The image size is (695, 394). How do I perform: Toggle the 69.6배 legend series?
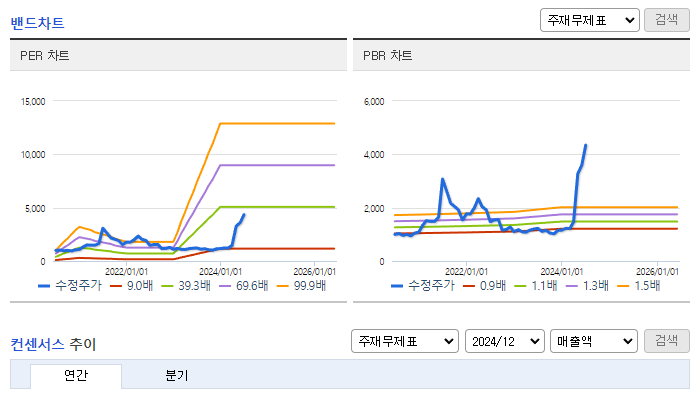click(x=244, y=286)
